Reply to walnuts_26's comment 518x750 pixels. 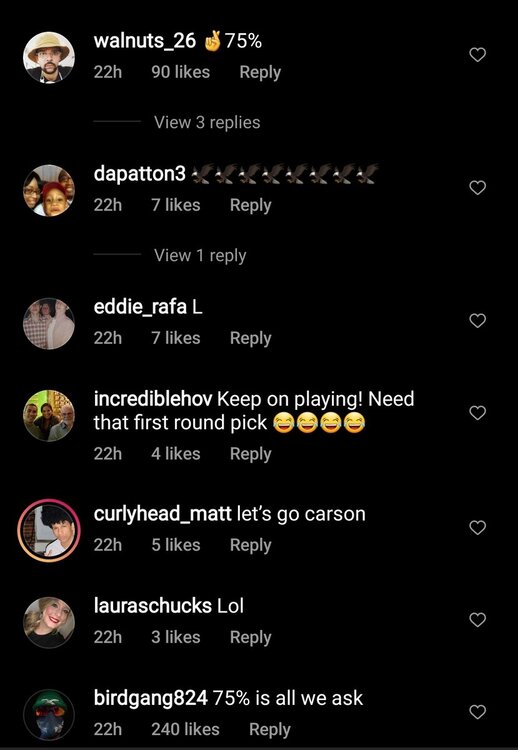coord(260,72)
